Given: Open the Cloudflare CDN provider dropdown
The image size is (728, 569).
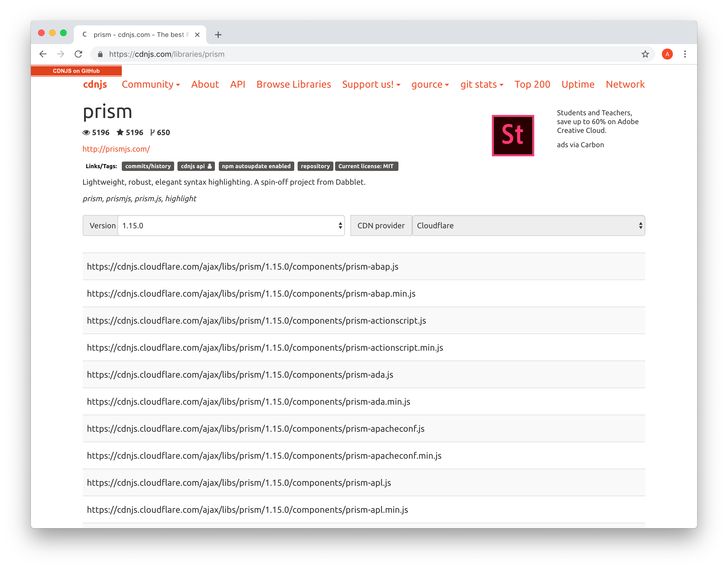Looking at the screenshot, I should pyautogui.click(x=528, y=226).
